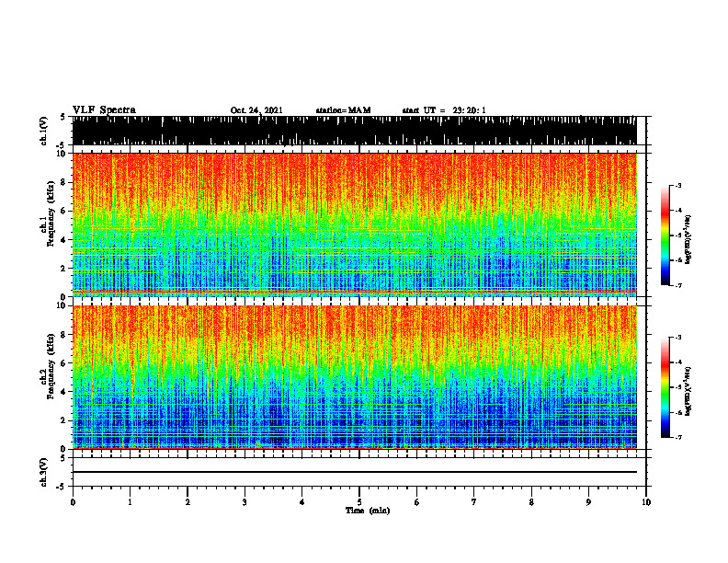Click inside the ch.2 spectrogram plot

(x=355, y=377)
